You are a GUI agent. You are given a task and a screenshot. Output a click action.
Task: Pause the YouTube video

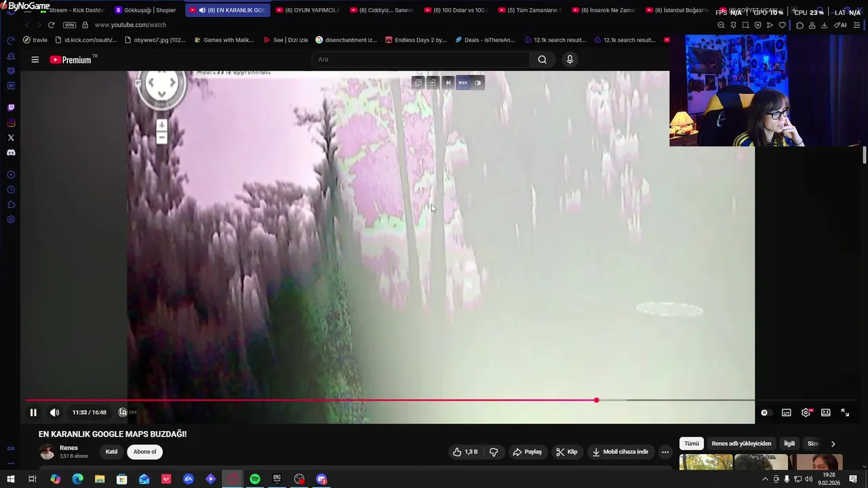(x=33, y=412)
